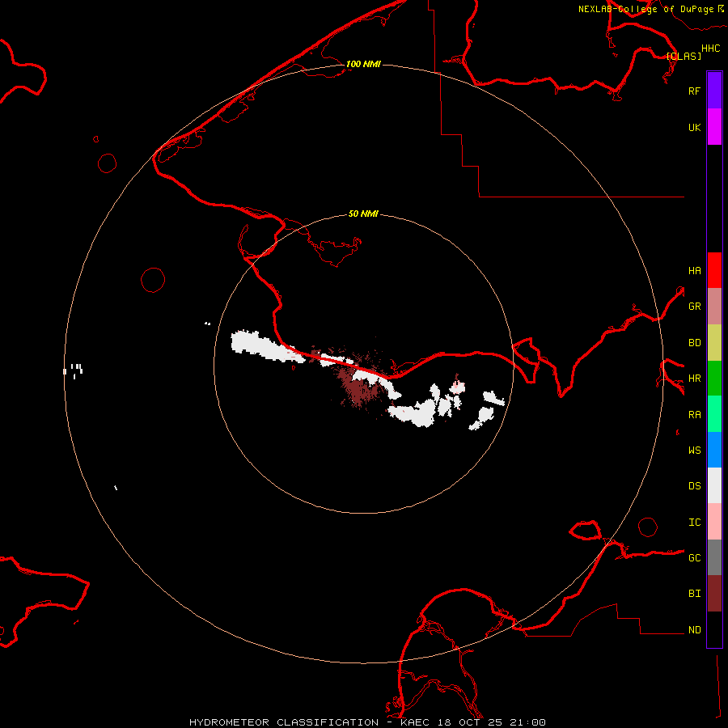Image resolution: width=728 pixels, height=728 pixels.
Task: Select the brown BI biological swatch
Action: (x=714, y=593)
